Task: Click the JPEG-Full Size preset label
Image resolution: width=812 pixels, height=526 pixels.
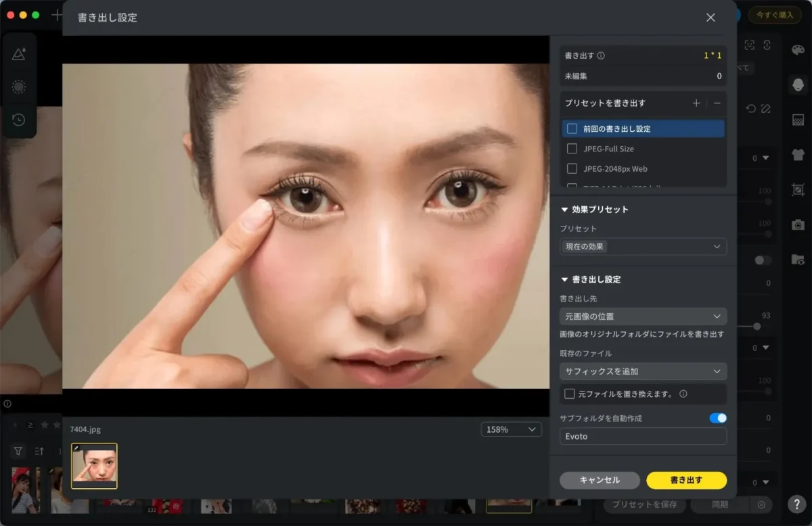Action: pos(608,149)
